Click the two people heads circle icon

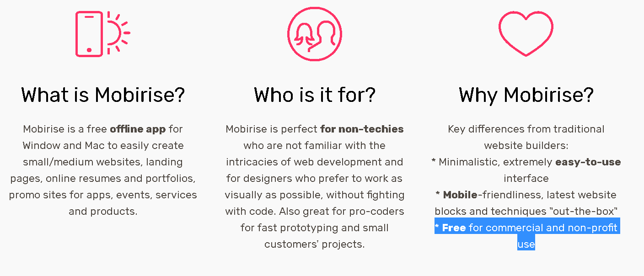pyautogui.click(x=315, y=34)
